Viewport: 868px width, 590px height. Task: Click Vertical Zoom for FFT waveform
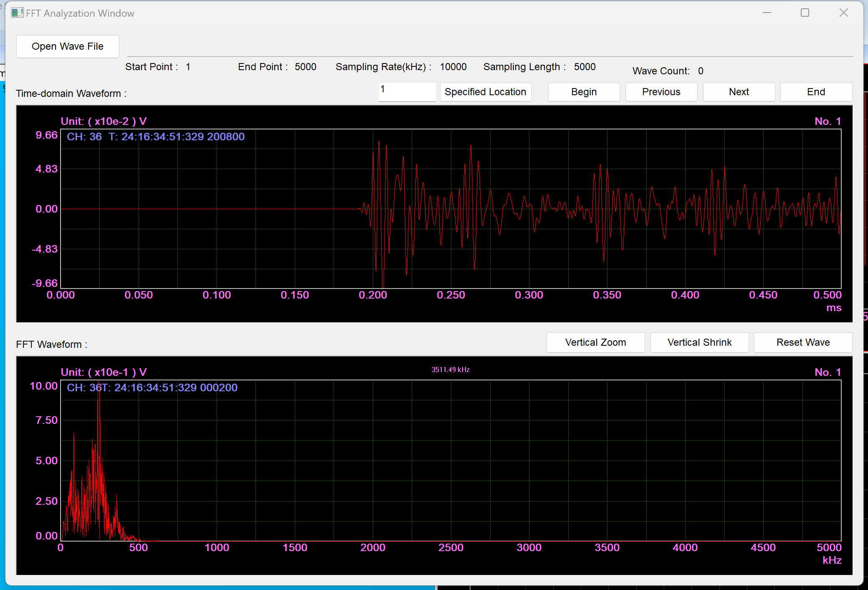(x=595, y=342)
